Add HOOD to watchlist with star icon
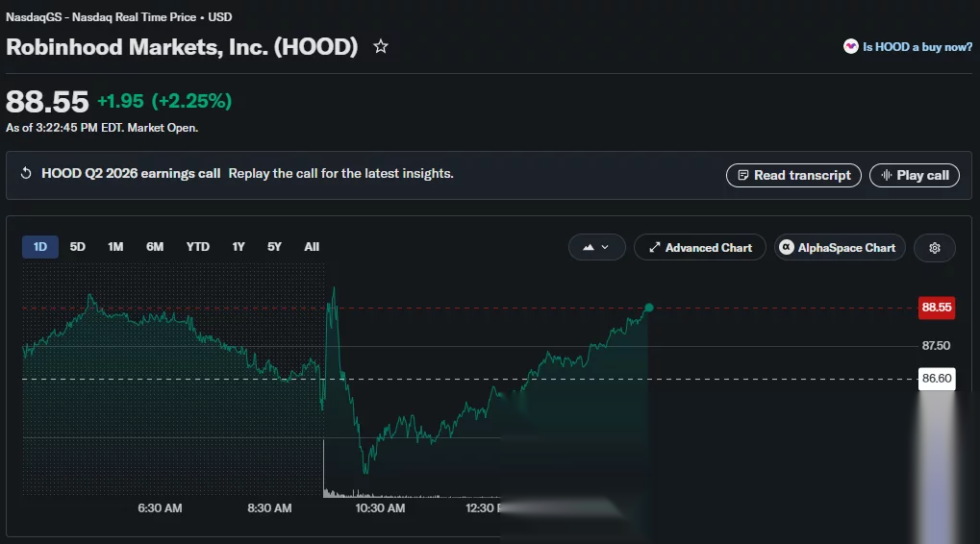 click(x=380, y=47)
